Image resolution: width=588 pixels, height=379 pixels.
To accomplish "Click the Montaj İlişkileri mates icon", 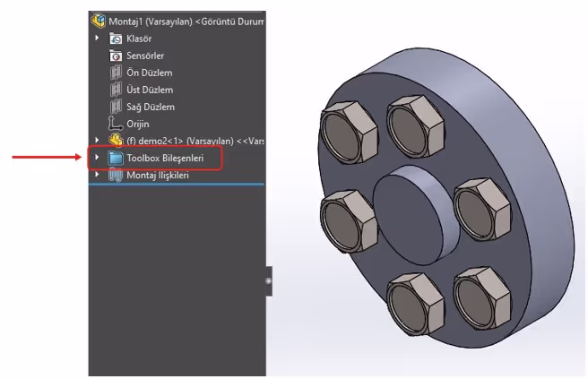I will pyautogui.click(x=116, y=175).
